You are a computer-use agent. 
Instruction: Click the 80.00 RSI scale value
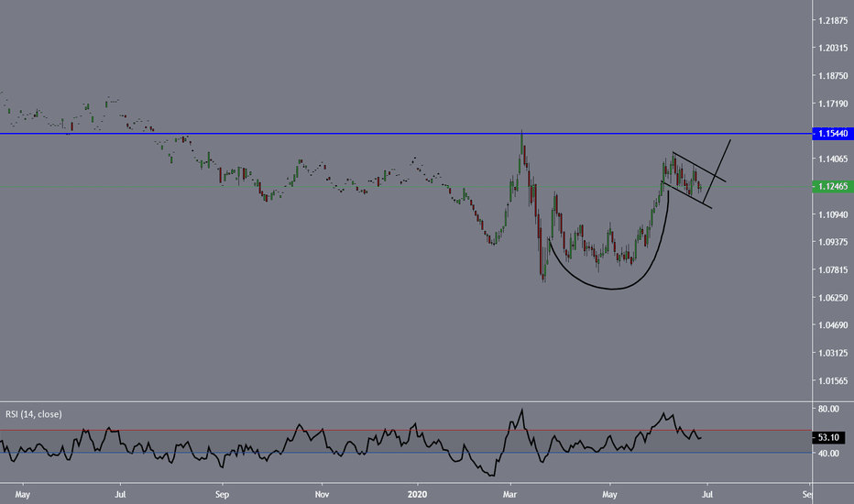828,409
